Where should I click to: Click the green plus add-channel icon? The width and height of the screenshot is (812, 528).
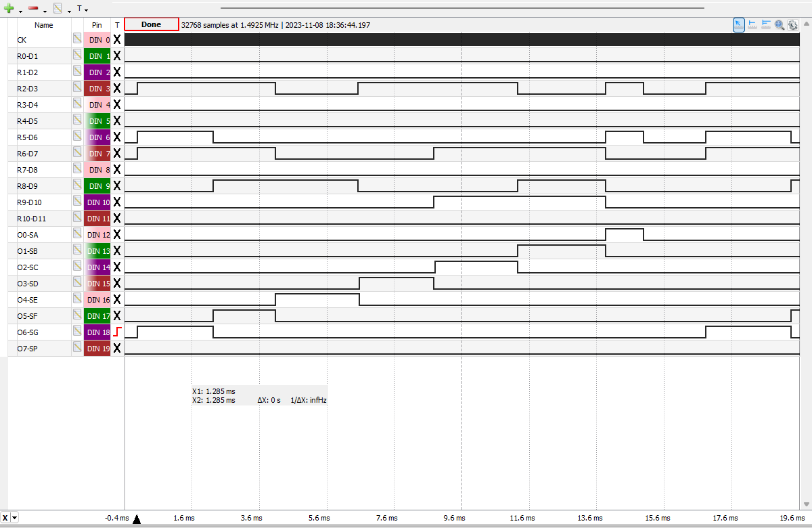pyautogui.click(x=9, y=9)
